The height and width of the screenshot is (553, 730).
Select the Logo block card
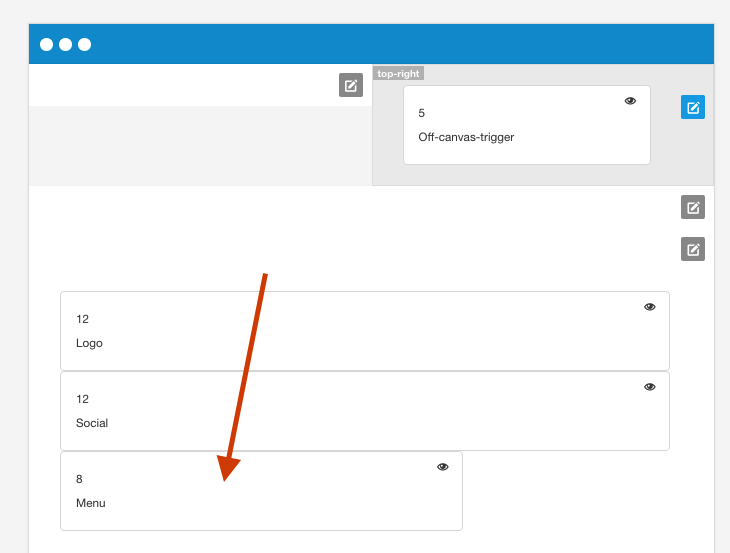coord(365,331)
